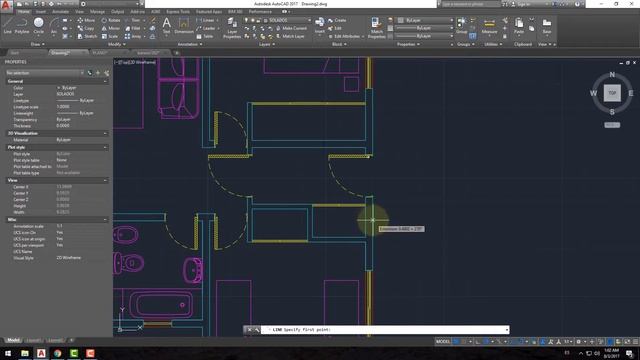Toggle workspace switching gear in status bar
This screenshot has width=640, height=360.
(x=578, y=342)
